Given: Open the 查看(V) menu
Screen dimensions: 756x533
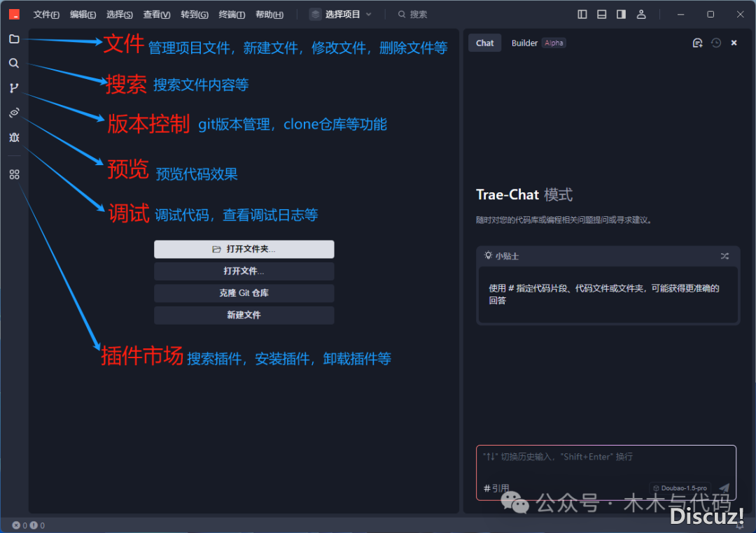Looking at the screenshot, I should [157, 15].
